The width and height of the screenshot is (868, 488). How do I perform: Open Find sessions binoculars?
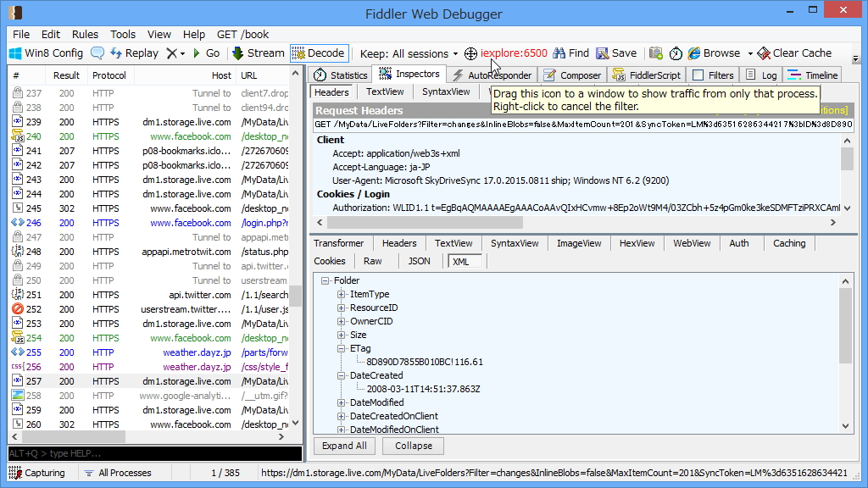tap(571, 53)
